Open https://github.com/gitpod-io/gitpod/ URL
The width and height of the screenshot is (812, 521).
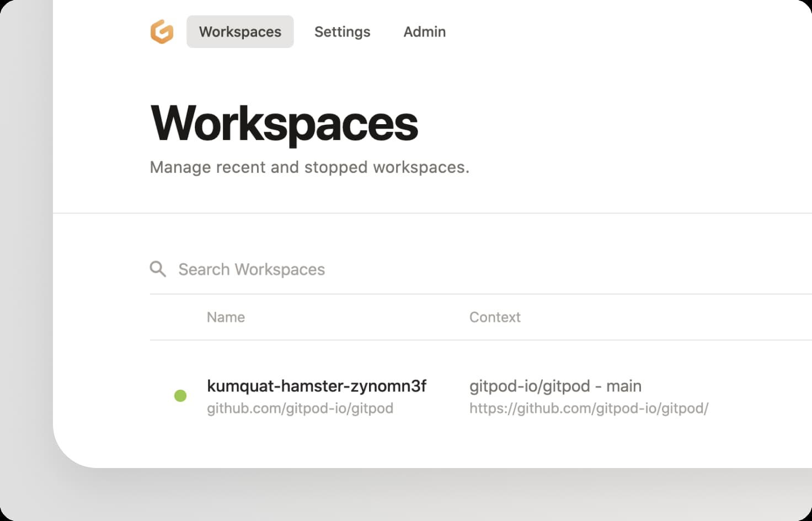pos(589,408)
